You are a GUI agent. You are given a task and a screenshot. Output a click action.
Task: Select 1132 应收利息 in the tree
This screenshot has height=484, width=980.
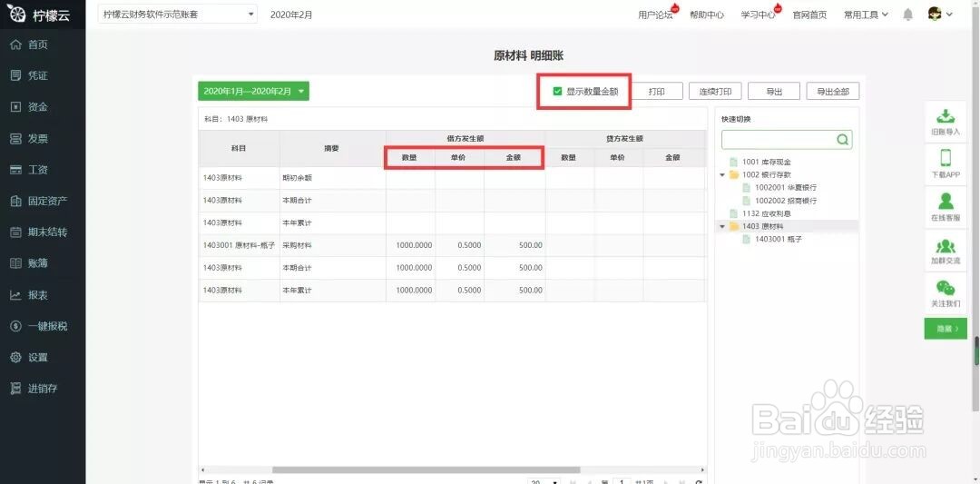(x=766, y=213)
